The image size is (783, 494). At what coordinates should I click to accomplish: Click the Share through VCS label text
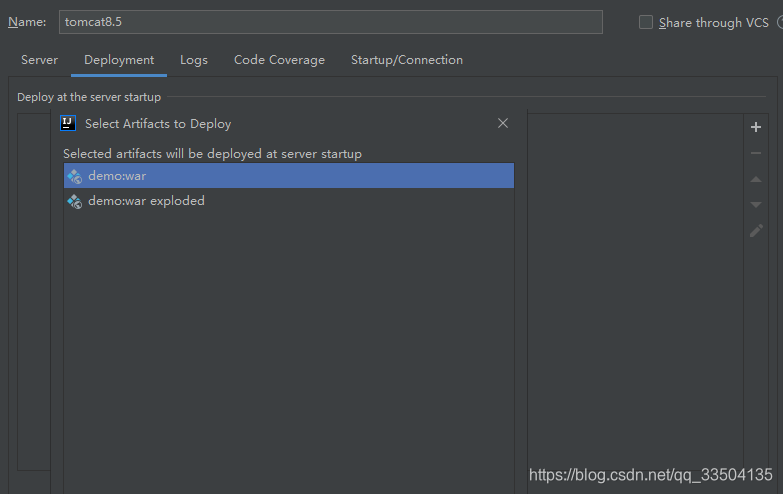pos(714,22)
